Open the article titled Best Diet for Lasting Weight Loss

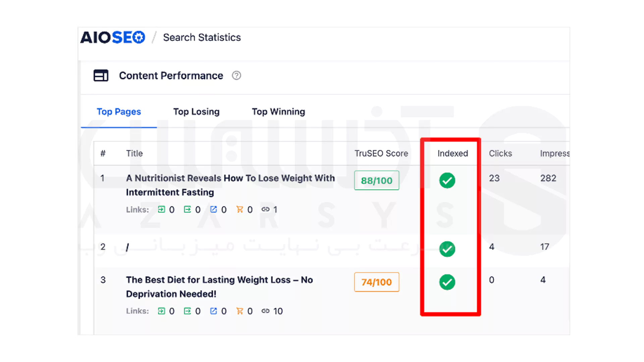(x=219, y=287)
